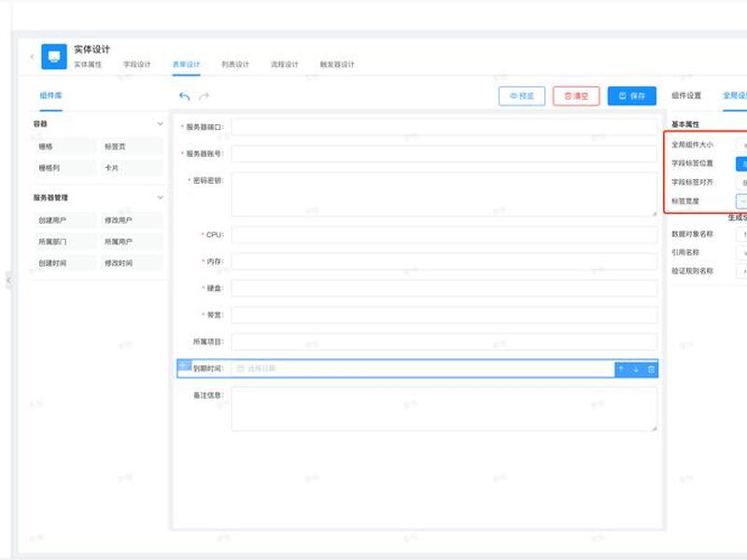Click the calendar icon in 到期时间 picker
Screen dimensions: 747x560
pos(240,369)
